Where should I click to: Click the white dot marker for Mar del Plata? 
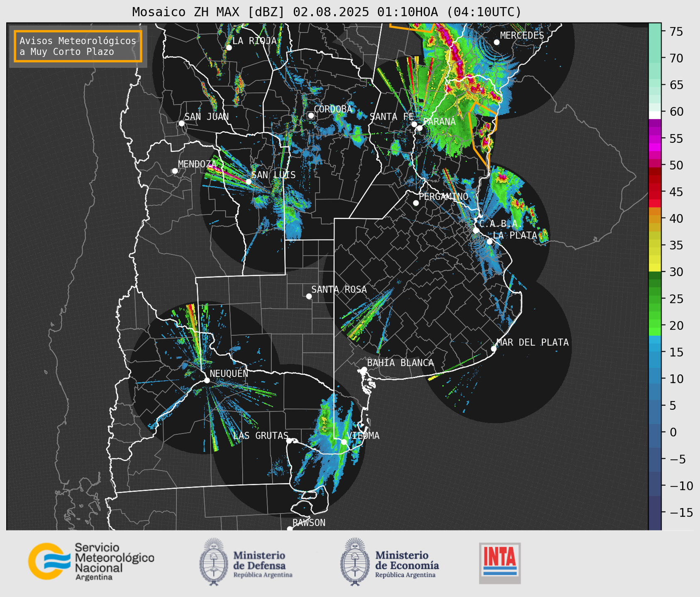494,349
